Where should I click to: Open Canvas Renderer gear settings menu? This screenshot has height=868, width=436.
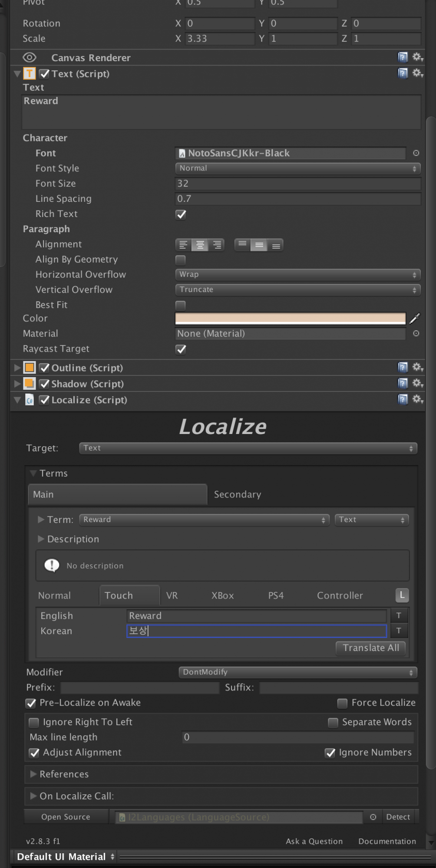point(417,57)
